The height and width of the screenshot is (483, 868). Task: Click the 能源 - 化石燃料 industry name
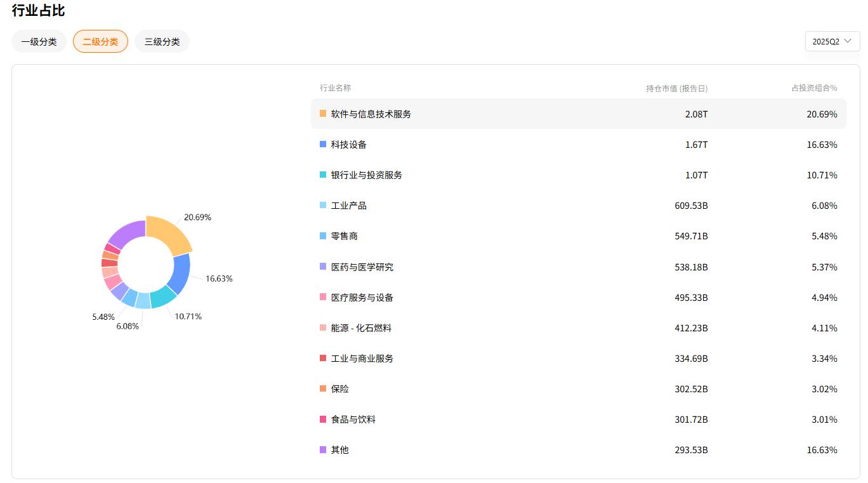(x=361, y=328)
